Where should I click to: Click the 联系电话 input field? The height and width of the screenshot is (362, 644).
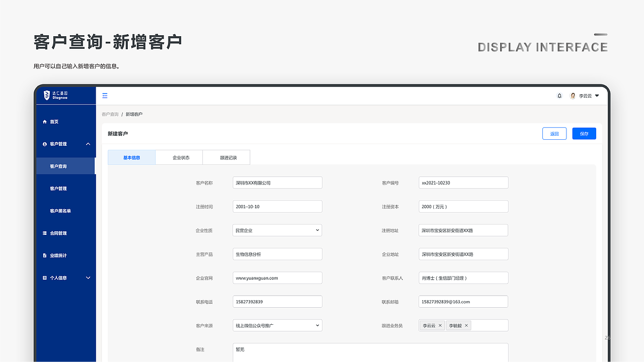click(x=277, y=302)
